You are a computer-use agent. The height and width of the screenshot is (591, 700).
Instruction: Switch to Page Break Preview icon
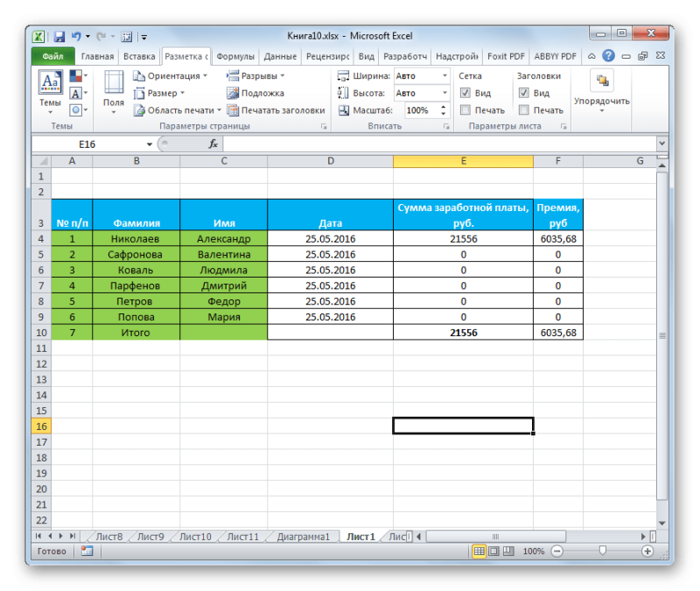point(508,552)
